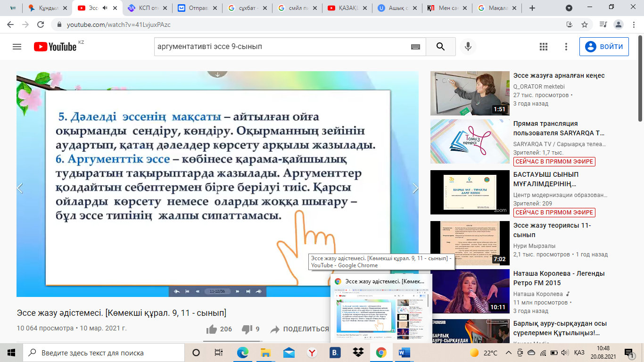Viewport: 644px width, 362px height.
Task: Click the magnifier search button
Action: pos(440,47)
